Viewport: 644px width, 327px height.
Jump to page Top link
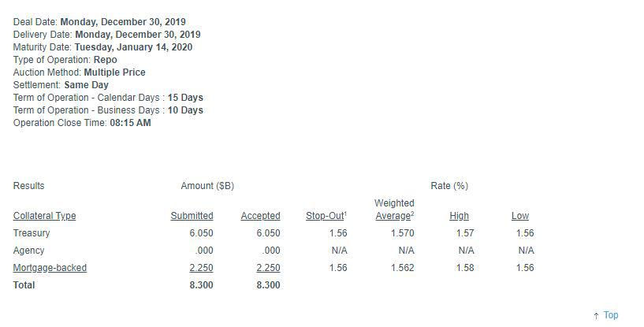point(611,315)
